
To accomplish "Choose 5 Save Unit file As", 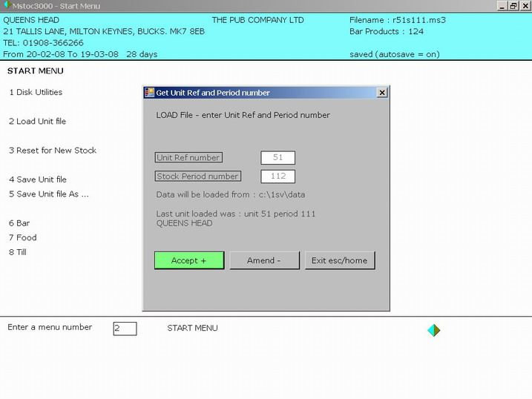I will [49, 194].
